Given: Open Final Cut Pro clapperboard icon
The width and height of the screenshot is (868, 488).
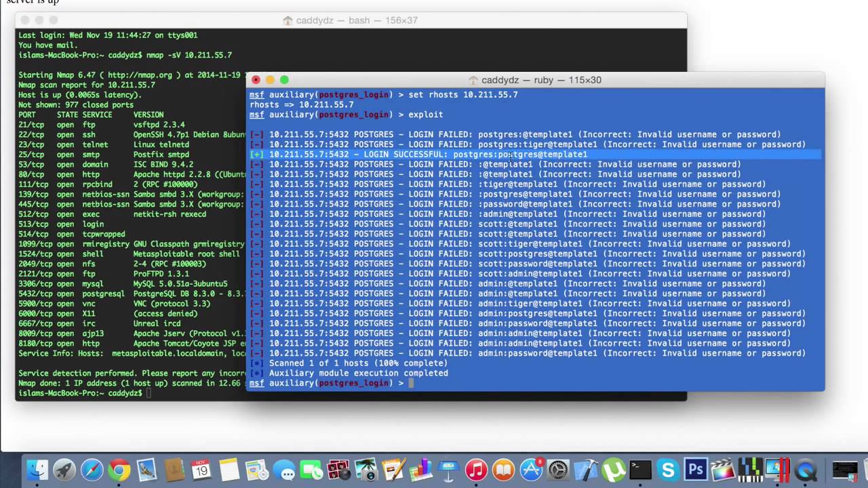Looking at the screenshot, I should [x=723, y=470].
